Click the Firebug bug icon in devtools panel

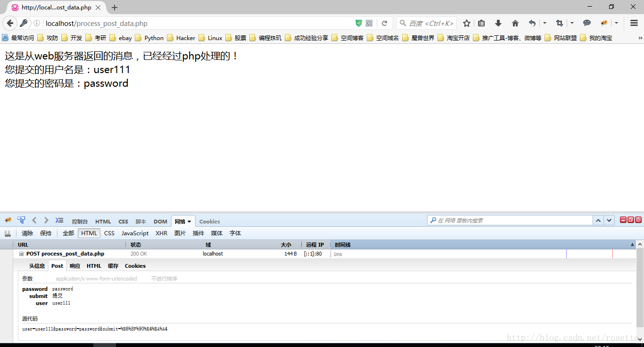tap(8, 220)
